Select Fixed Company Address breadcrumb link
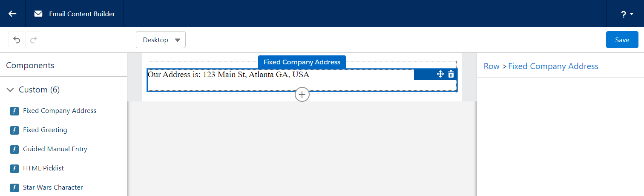This screenshot has height=196, width=644. [x=553, y=66]
